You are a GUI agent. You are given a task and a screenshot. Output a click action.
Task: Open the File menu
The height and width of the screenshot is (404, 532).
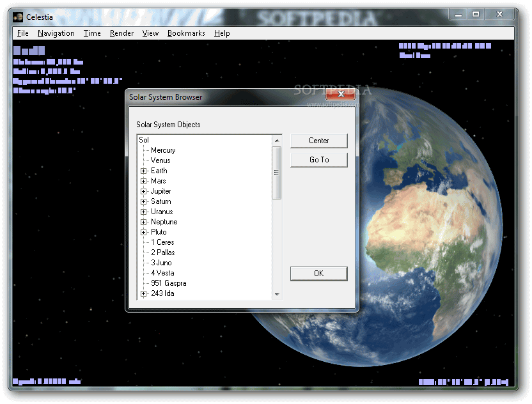[x=23, y=33]
